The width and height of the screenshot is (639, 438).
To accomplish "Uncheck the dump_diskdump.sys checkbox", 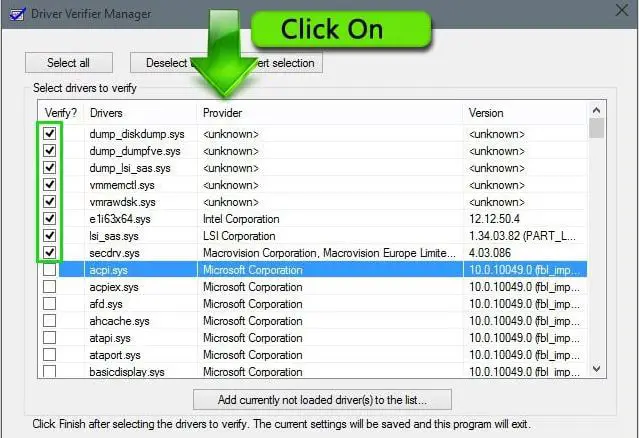I will (x=49, y=133).
